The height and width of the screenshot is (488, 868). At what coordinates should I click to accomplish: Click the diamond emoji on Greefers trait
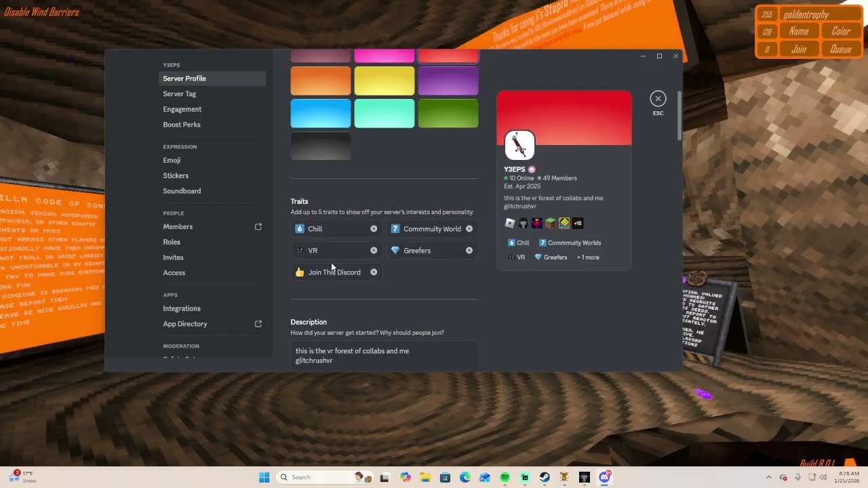[x=395, y=251]
